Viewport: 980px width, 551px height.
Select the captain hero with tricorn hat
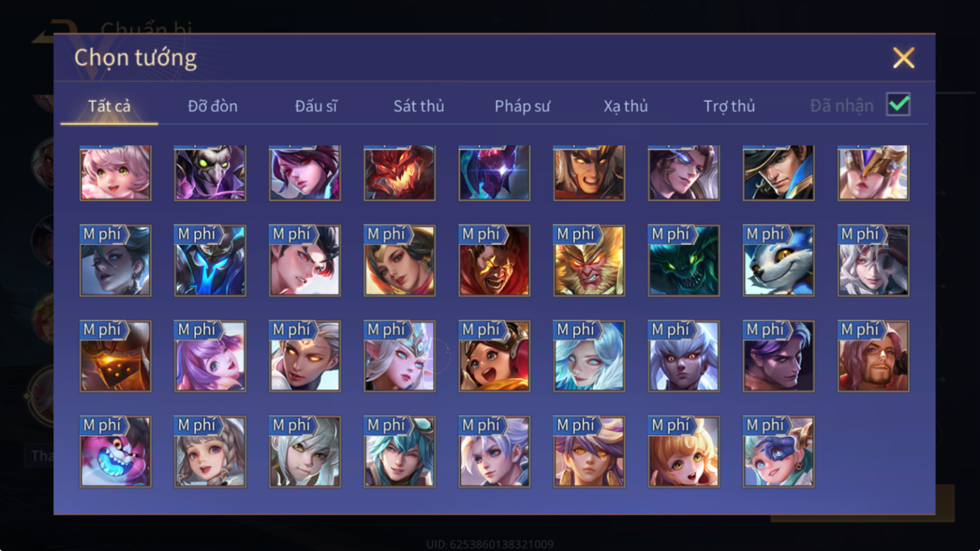[778, 173]
